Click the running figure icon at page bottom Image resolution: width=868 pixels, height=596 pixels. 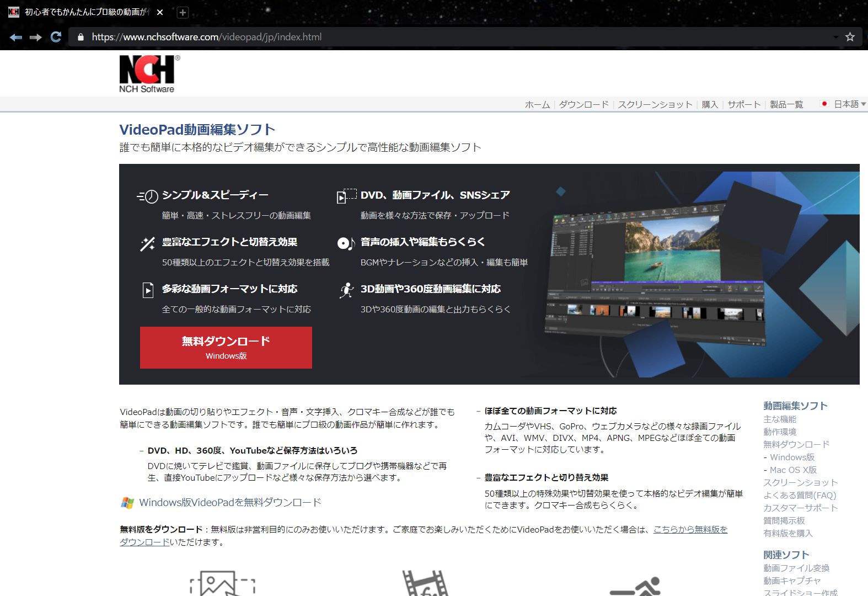(635, 587)
